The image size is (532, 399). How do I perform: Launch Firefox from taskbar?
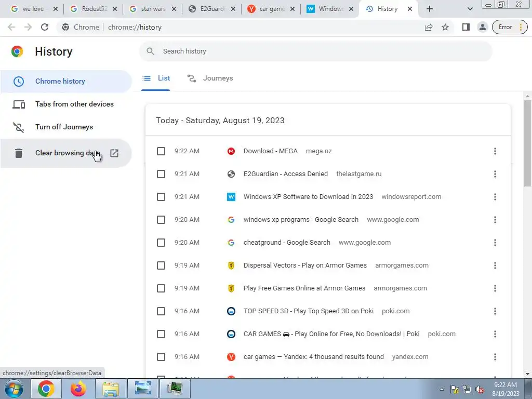tap(78, 389)
